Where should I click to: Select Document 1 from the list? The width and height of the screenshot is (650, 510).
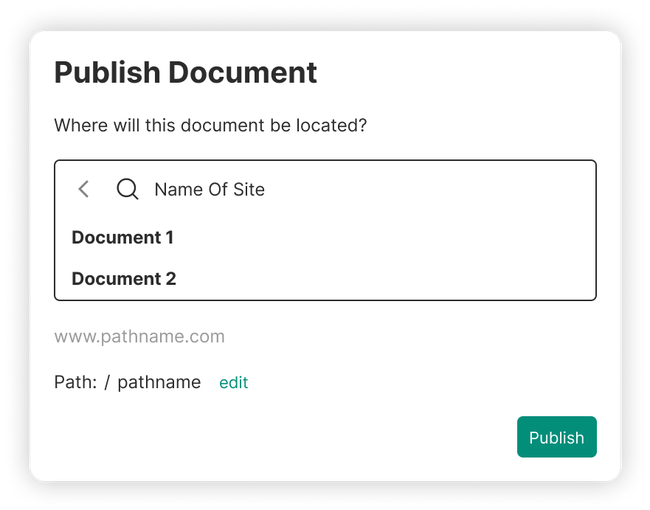122,237
